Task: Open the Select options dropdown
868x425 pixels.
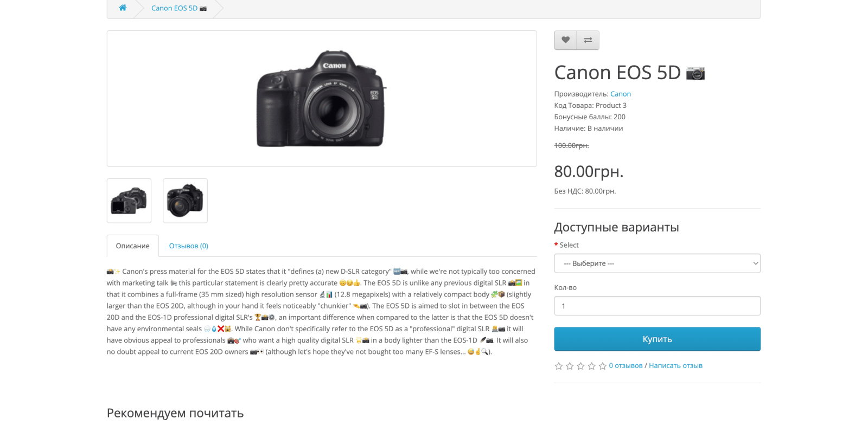Action: coord(657,263)
